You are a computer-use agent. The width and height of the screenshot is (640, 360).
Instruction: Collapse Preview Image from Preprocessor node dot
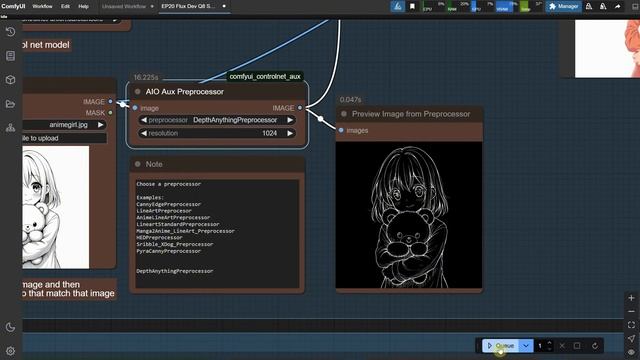[344, 114]
